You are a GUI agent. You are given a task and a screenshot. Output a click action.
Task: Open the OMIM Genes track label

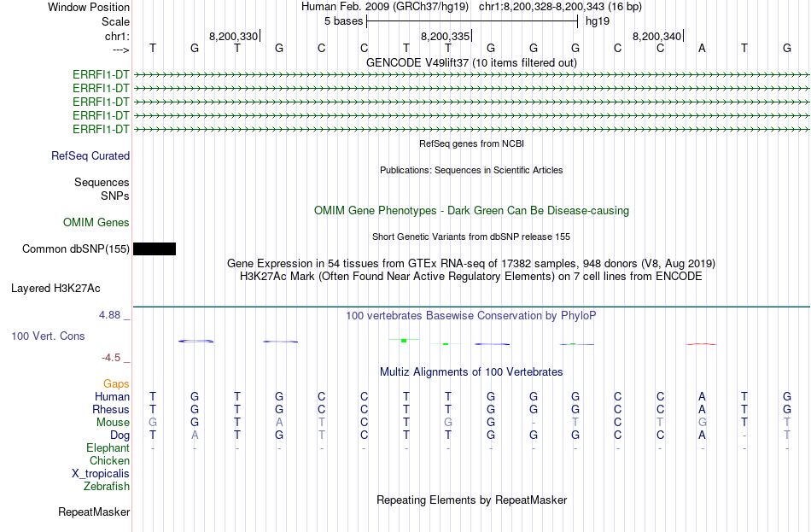[x=96, y=223]
